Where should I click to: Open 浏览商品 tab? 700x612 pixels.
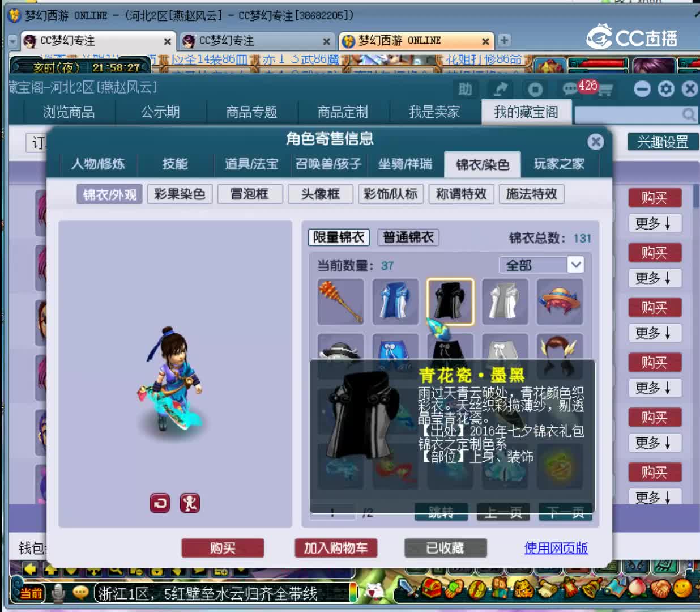69,112
